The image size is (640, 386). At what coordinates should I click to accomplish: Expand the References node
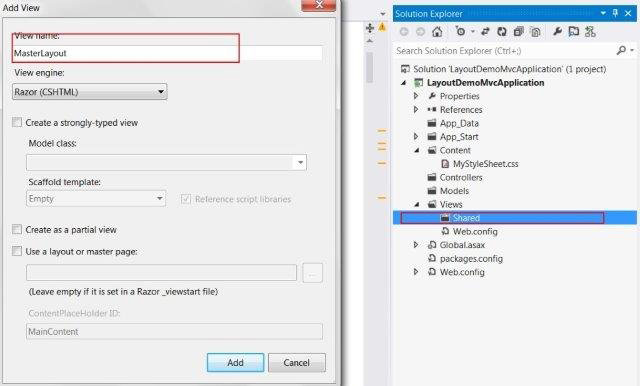(x=416, y=109)
